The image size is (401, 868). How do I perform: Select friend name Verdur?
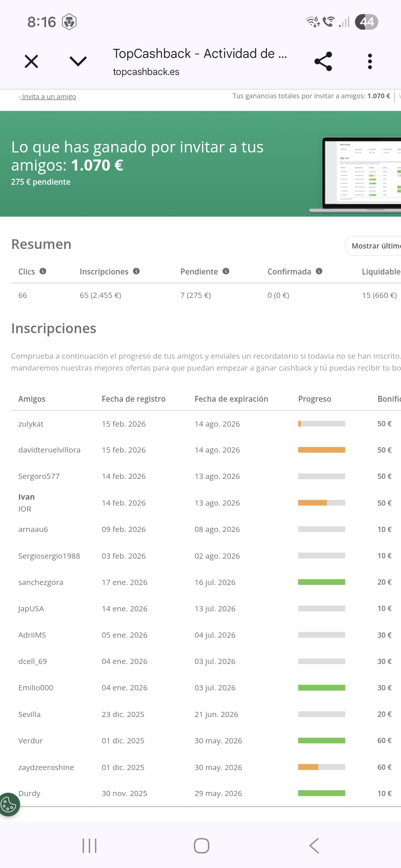click(x=30, y=741)
